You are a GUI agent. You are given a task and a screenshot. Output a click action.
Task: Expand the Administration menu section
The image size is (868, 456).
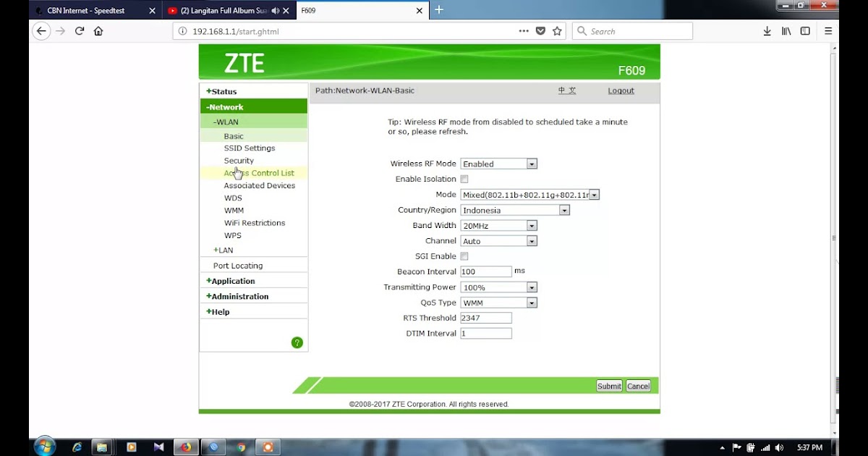click(x=237, y=296)
